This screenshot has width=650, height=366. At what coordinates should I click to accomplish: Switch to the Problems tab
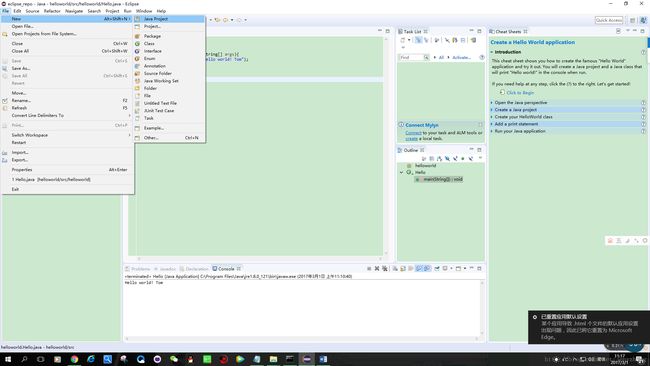[138, 269]
